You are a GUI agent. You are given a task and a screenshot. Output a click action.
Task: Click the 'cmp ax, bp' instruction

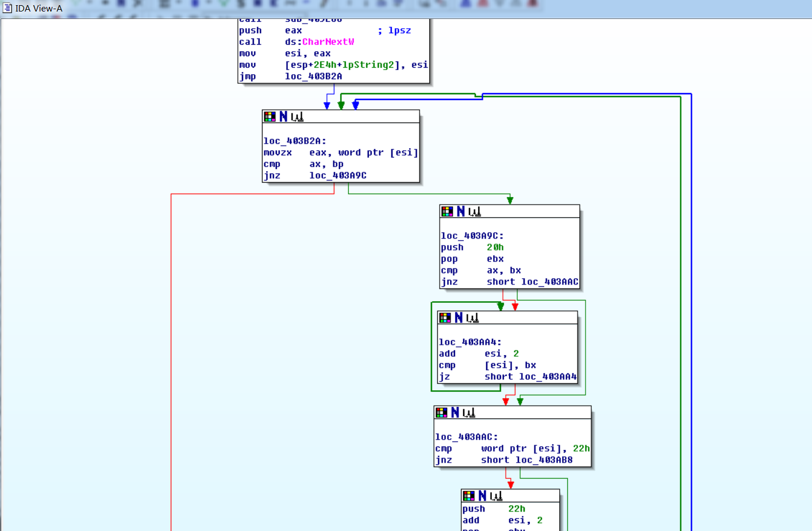[x=303, y=164]
